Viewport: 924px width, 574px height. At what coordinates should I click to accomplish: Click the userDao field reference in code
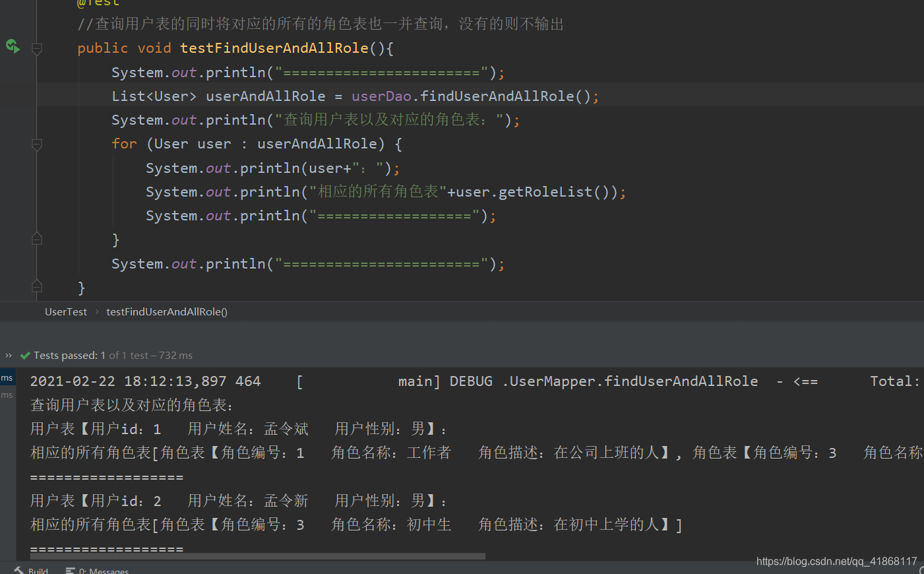(381, 96)
